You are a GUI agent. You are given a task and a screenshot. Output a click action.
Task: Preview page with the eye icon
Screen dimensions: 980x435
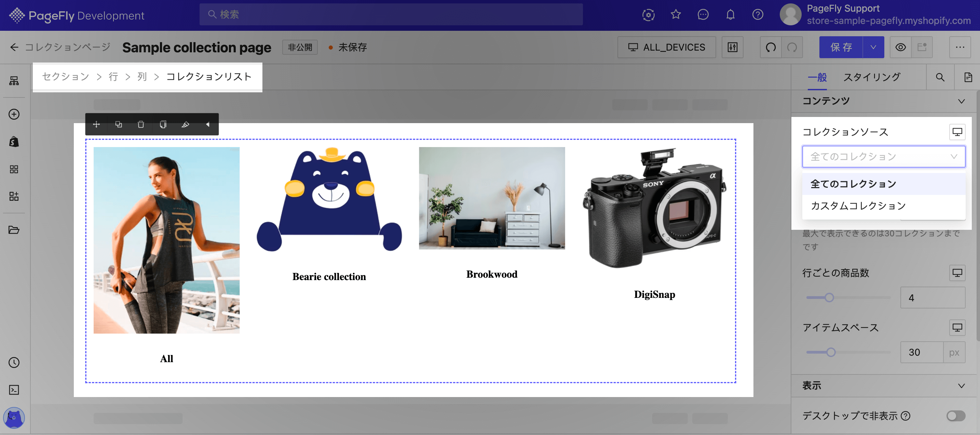click(x=900, y=47)
